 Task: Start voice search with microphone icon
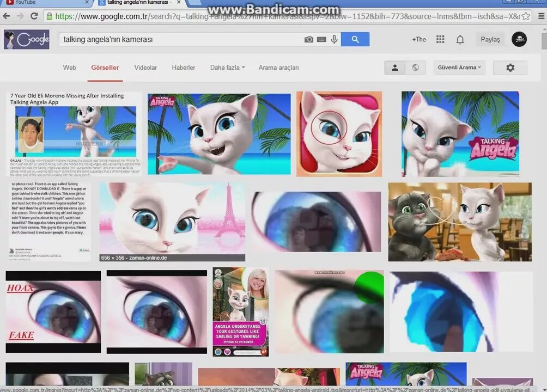coord(334,39)
